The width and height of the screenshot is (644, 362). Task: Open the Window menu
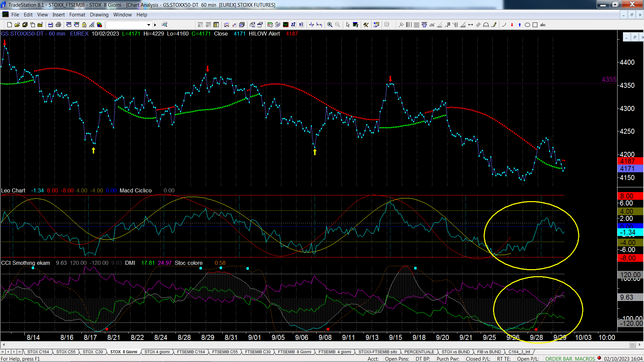tap(122, 15)
